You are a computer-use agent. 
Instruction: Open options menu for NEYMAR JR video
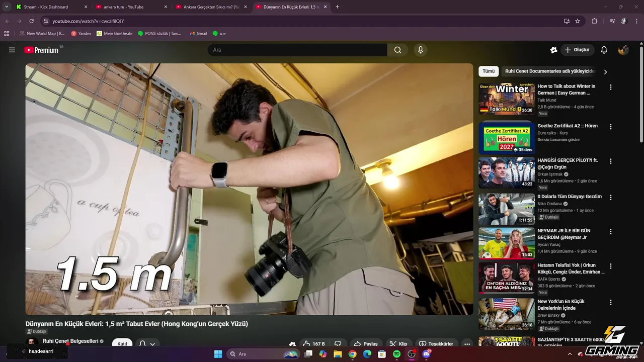[611, 232]
